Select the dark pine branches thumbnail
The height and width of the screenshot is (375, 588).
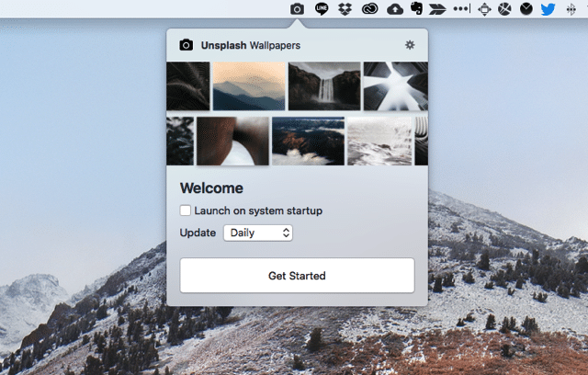point(180,141)
